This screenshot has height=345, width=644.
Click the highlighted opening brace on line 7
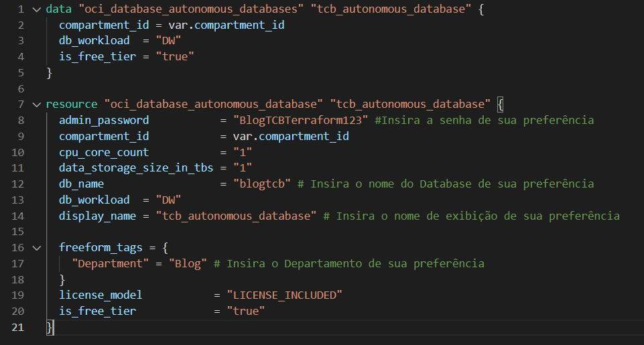500,105
